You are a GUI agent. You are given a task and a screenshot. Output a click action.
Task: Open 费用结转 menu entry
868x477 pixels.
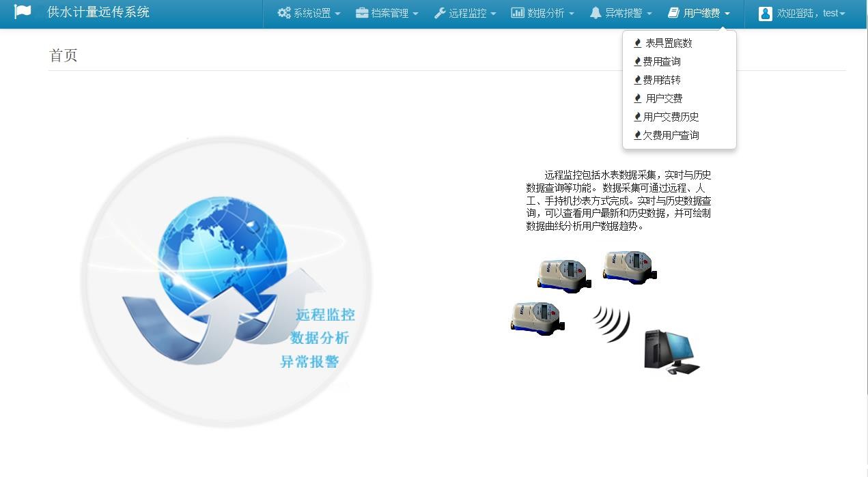(x=661, y=80)
